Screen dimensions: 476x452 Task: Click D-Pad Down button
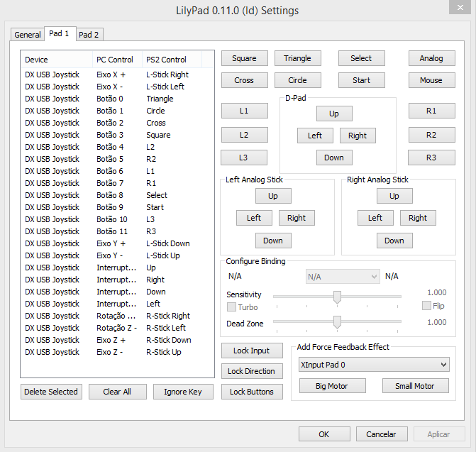(x=334, y=158)
